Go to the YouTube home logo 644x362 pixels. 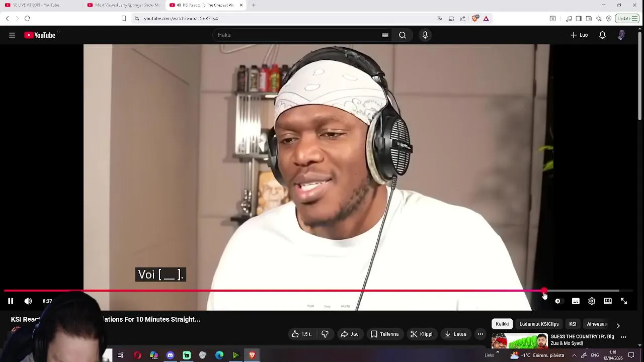tap(40, 35)
